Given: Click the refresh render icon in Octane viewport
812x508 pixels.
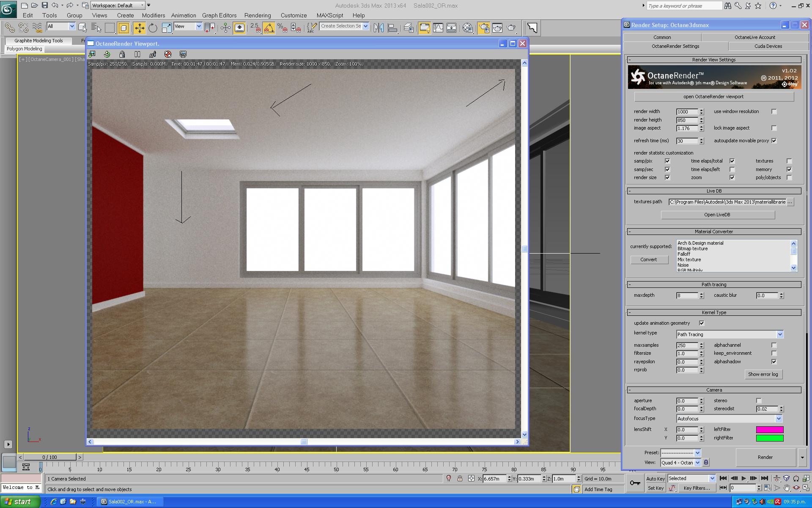Looking at the screenshot, I should (x=107, y=54).
